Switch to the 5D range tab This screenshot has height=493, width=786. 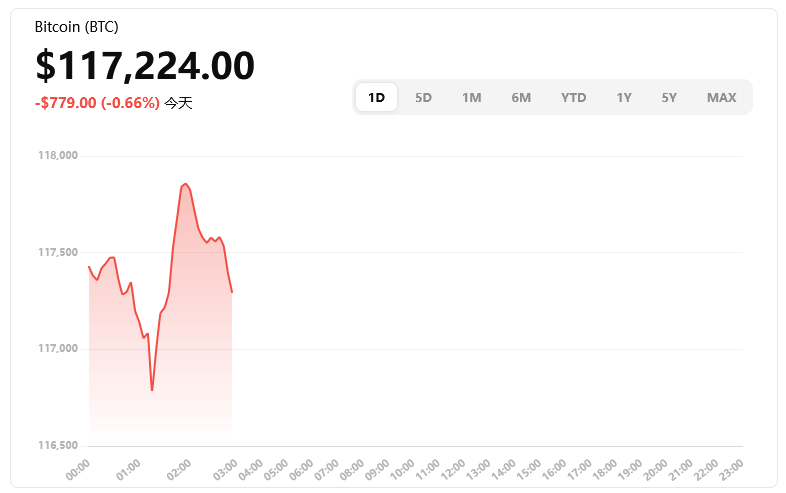coord(423,97)
